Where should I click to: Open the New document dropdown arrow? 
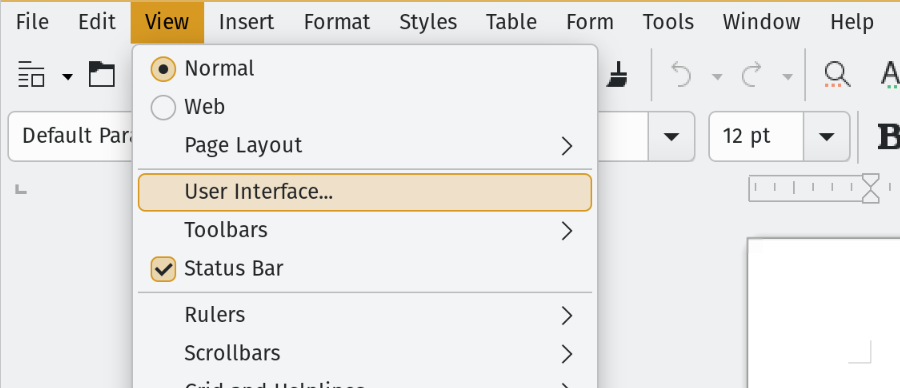[x=68, y=76]
